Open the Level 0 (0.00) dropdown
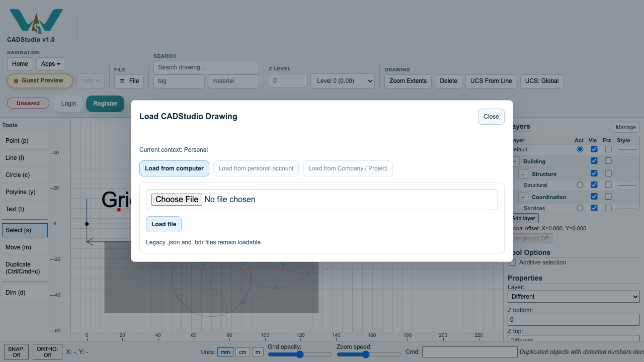Viewport: 644px width, 362px height. pyautogui.click(x=343, y=81)
